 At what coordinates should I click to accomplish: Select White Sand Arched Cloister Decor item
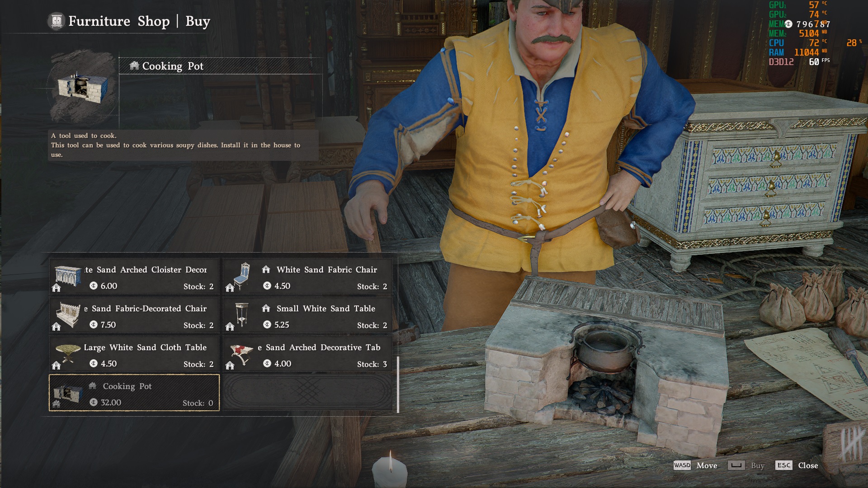[134, 277]
